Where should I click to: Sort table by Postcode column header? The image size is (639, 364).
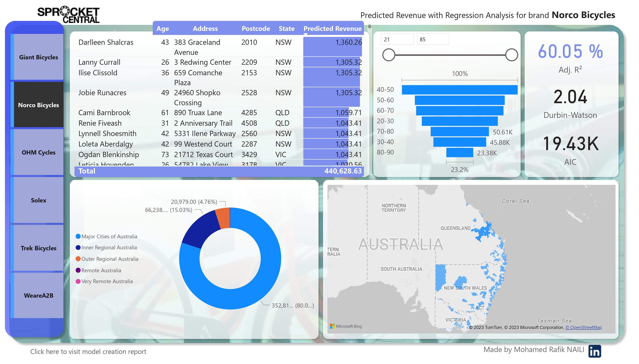[x=256, y=29]
